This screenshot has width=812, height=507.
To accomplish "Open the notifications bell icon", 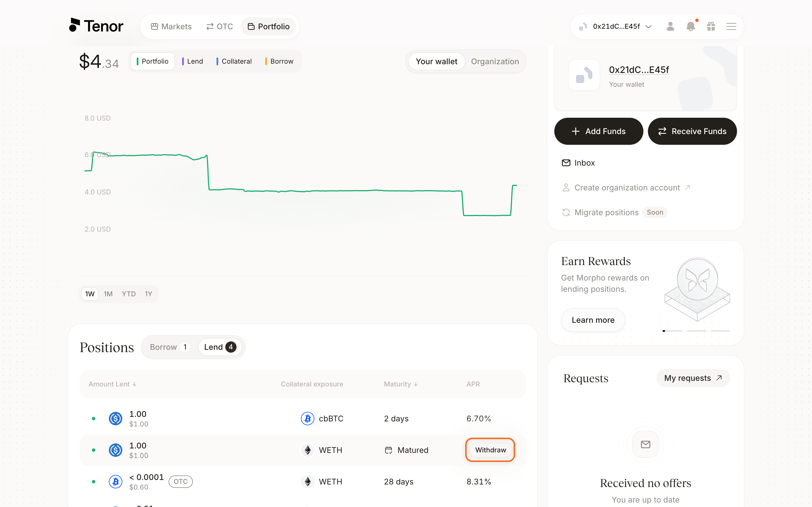I will tap(690, 26).
